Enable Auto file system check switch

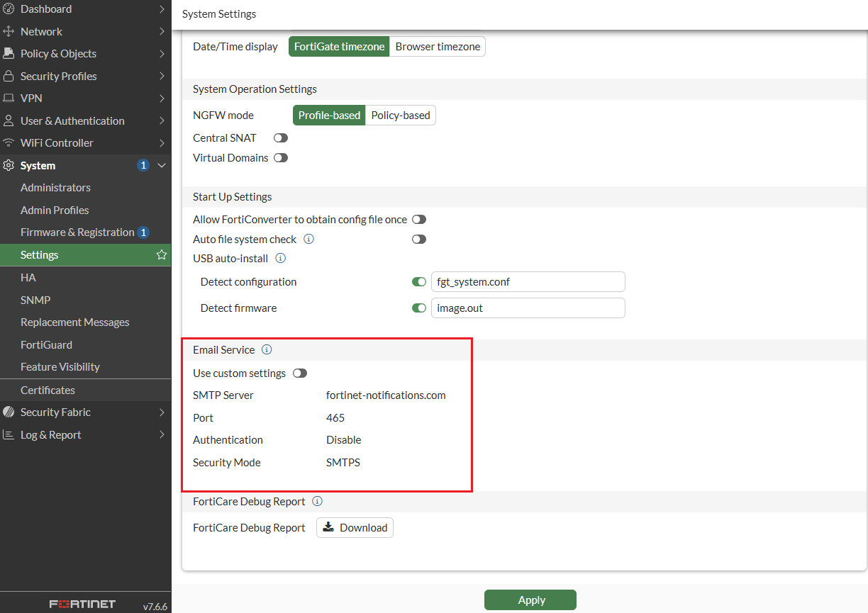[x=419, y=239]
